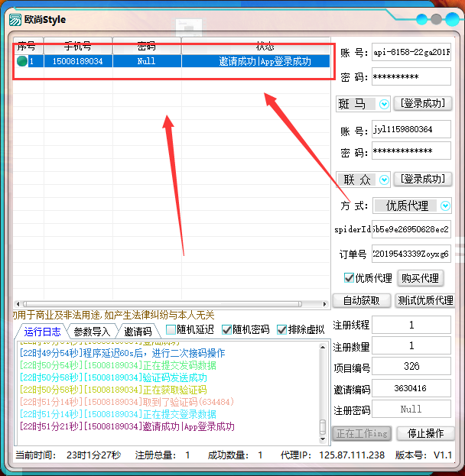
Task: Expand the 方式 优质代理 dropdown
Action: click(445, 206)
